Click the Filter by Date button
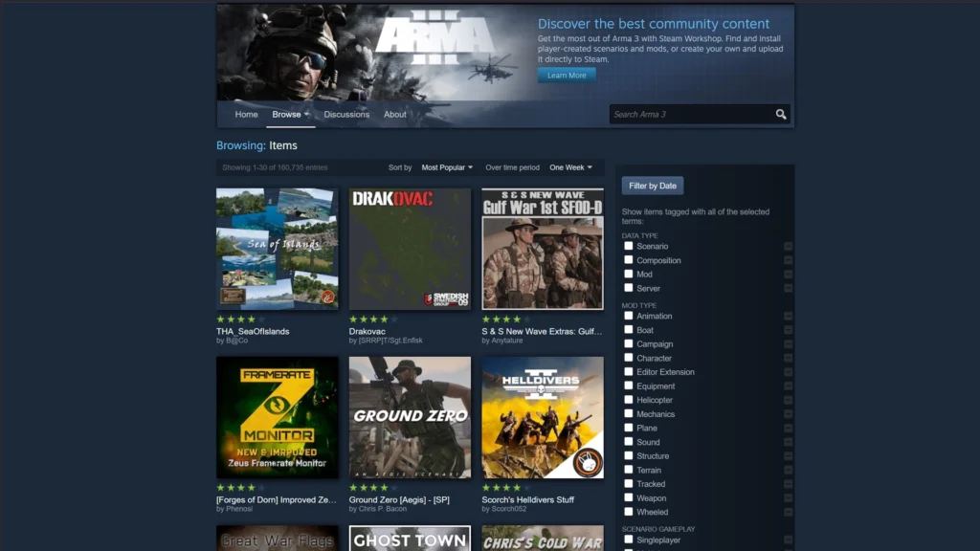 tap(653, 186)
